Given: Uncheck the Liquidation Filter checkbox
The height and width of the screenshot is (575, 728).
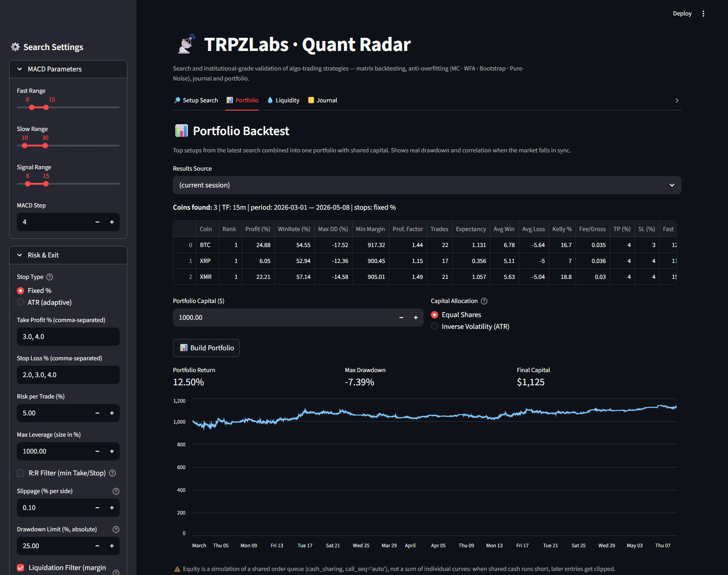Looking at the screenshot, I should [20, 568].
